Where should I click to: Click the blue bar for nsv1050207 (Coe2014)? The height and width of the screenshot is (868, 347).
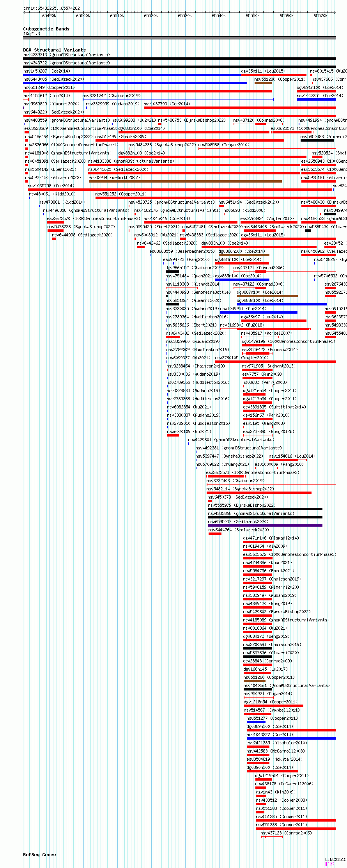point(132,75)
